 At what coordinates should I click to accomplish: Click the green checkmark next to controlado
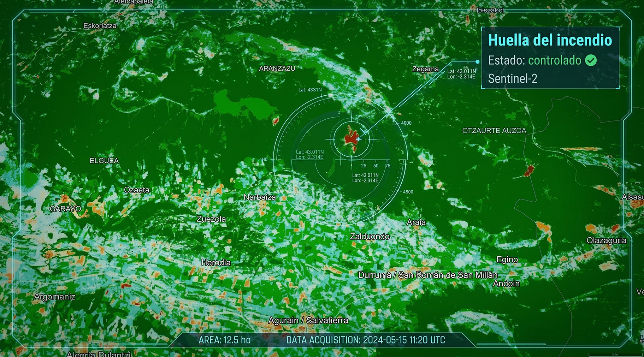point(591,60)
